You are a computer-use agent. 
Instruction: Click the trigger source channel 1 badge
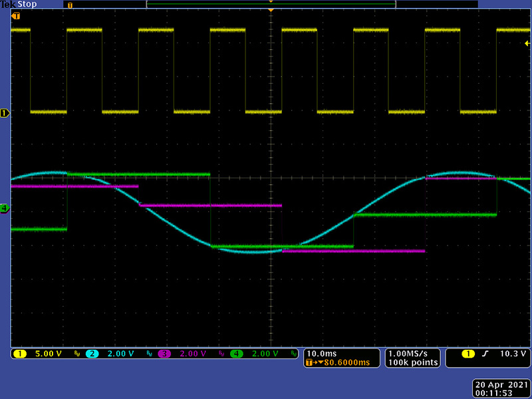469,354
